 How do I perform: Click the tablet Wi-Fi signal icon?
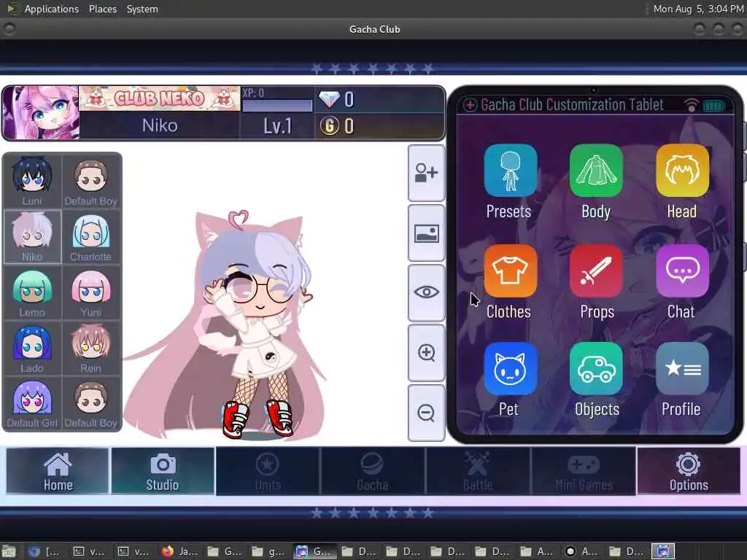tap(692, 105)
